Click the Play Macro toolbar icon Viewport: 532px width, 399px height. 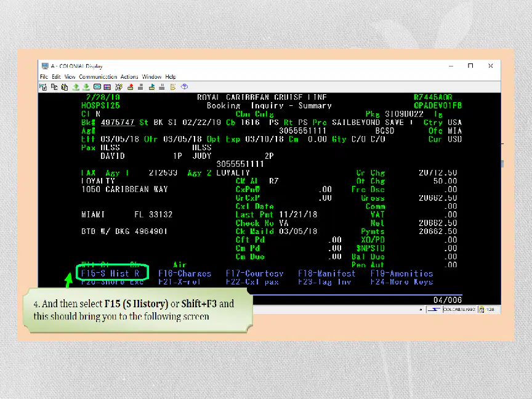(151, 87)
